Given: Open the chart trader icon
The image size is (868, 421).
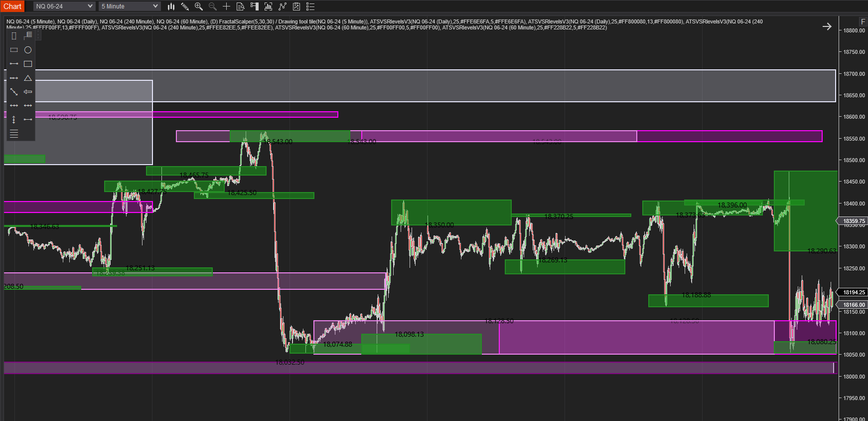Looking at the screenshot, I should tap(254, 6).
